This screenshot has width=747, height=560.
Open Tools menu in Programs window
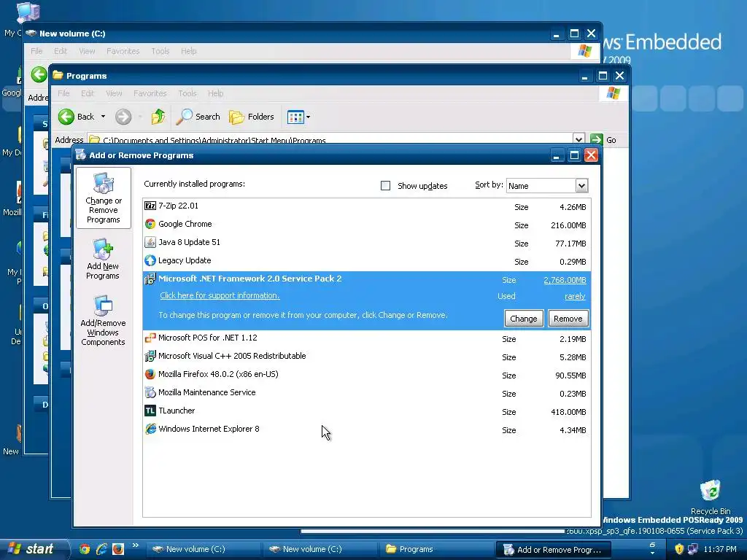[187, 93]
